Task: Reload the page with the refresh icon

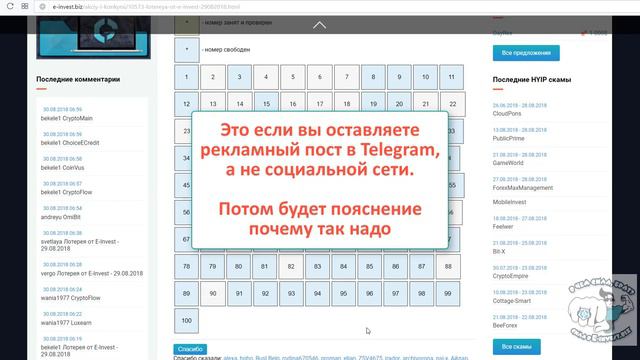Action: (x=10, y=6)
